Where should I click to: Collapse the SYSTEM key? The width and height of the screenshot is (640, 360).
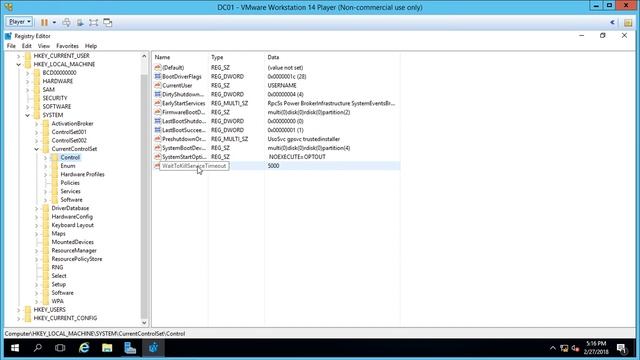point(27,115)
